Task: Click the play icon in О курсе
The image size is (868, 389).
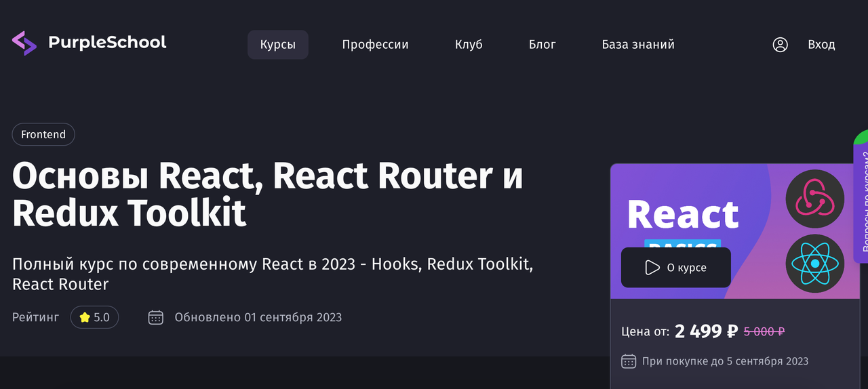Action: pyautogui.click(x=652, y=268)
